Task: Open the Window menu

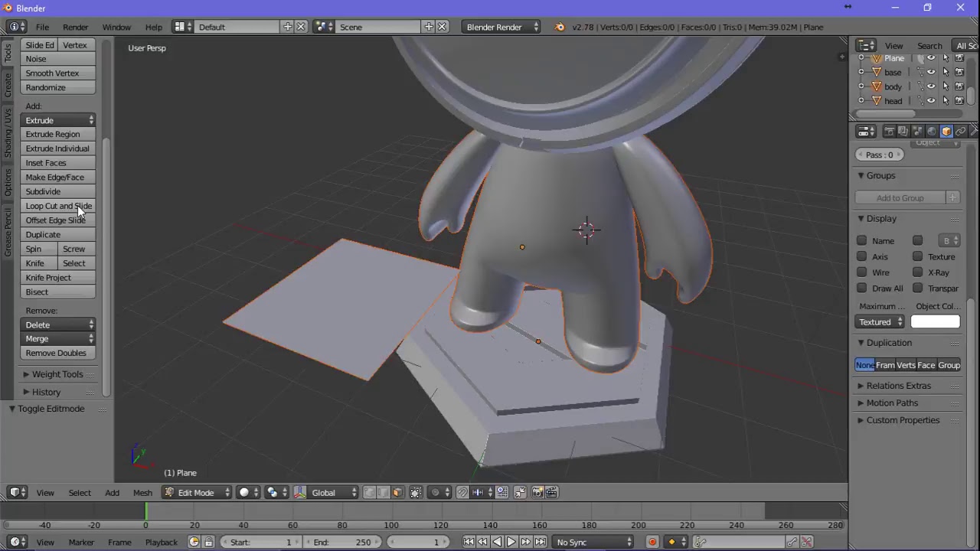Action: click(x=116, y=27)
